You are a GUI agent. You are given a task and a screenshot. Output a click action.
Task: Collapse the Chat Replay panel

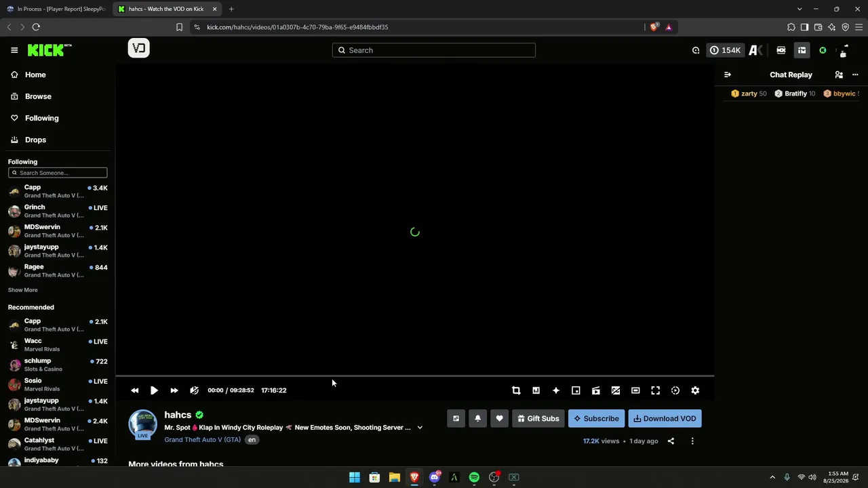coord(728,75)
